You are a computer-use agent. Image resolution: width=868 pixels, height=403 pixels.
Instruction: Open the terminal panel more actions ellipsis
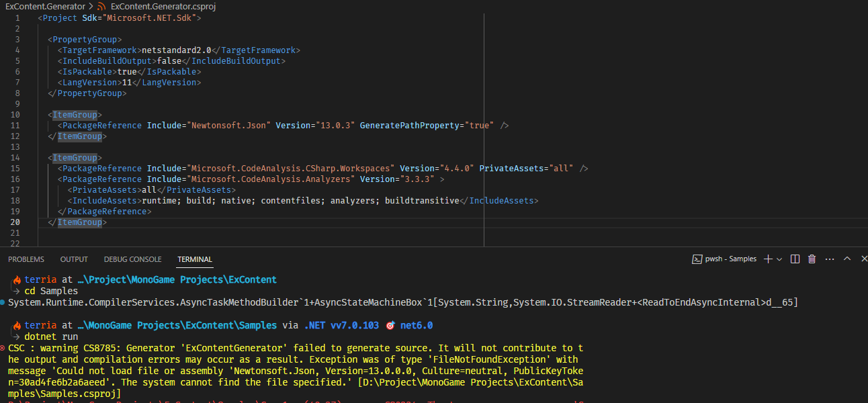tap(829, 259)
